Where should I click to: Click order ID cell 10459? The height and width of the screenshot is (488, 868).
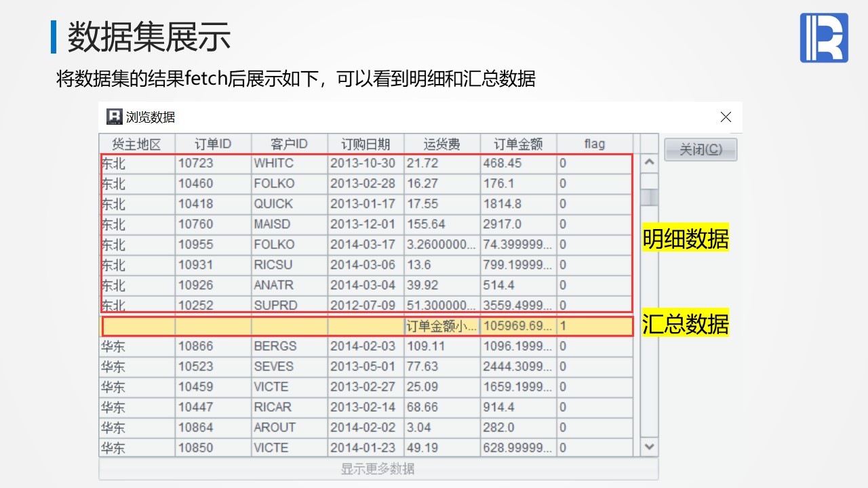[213, 387]
